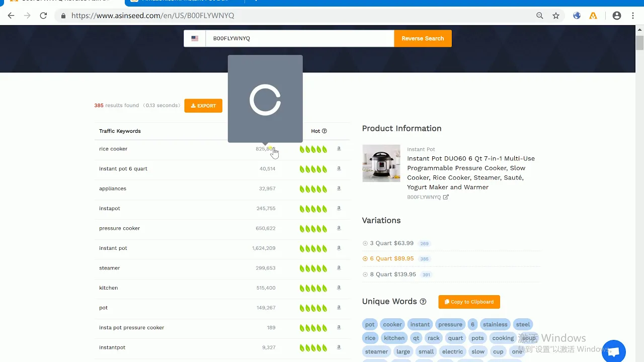644x362 pixels.
Task: Bookmark this page with the star icon
Action: pyautogui.click(x=556, y=16)
